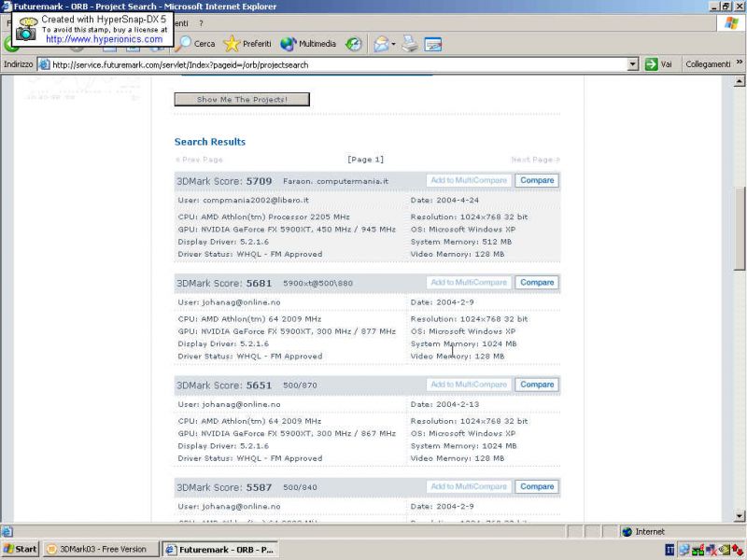
Task: Click the Internet zone globe in status bar
Action: click(627, 532)
